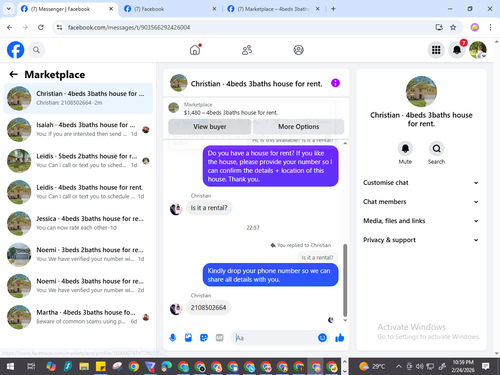Go to the Home feed icon
Screen dimensions: 500x375
tap(195, 50)
